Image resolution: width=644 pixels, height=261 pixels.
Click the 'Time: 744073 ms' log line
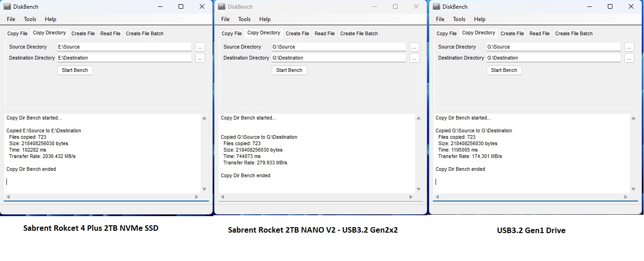242,156
